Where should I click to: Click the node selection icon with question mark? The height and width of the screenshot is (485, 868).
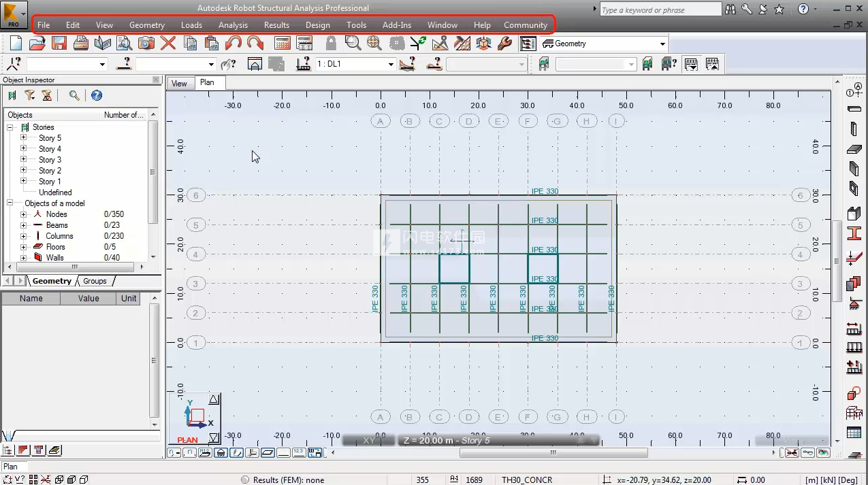click(13, 64)
